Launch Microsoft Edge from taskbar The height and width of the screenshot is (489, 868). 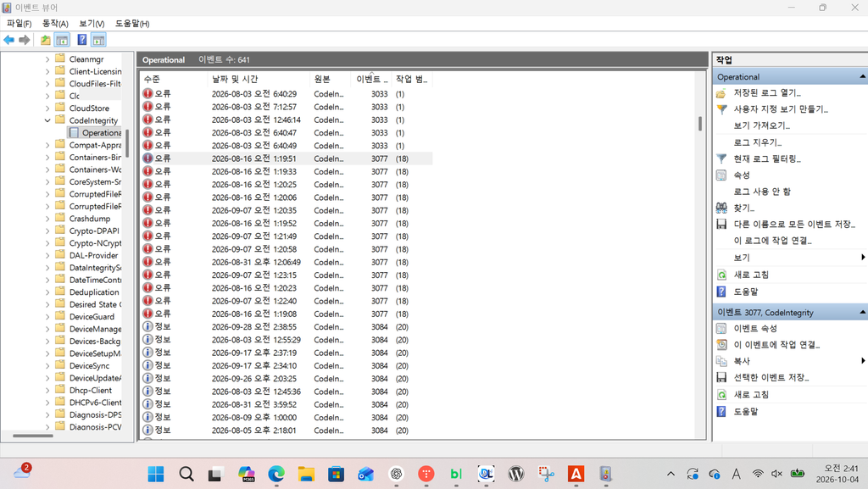click(276, 474)
